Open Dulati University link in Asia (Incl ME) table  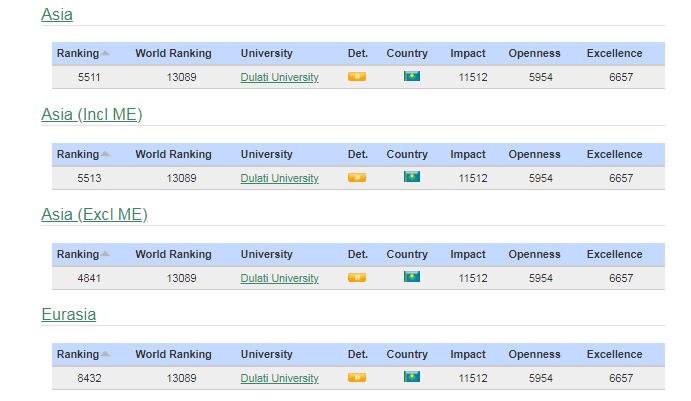279,178
